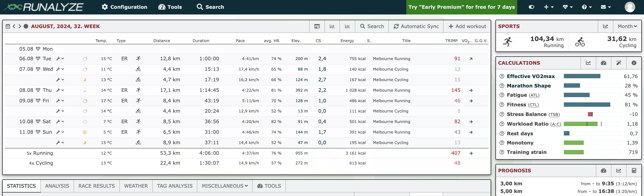Start Automatic Sync
This screenshot has width=644, height=196.
(416, 26)
